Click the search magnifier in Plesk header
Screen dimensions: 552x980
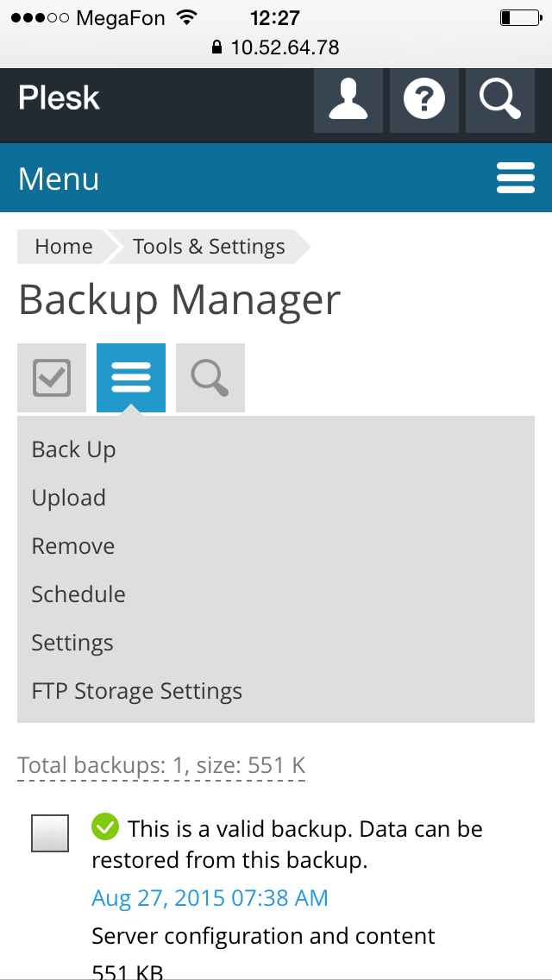tap(500, 101)
